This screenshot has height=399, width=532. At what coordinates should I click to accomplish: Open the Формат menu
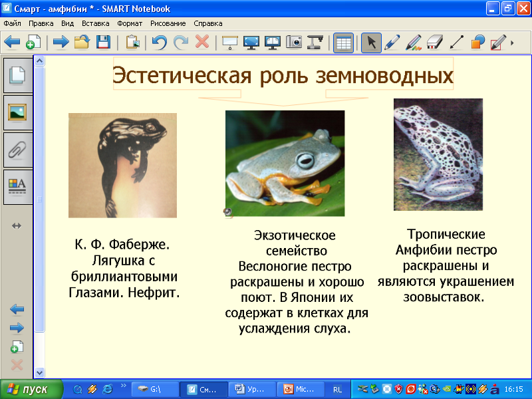click(x=130, y=23)
